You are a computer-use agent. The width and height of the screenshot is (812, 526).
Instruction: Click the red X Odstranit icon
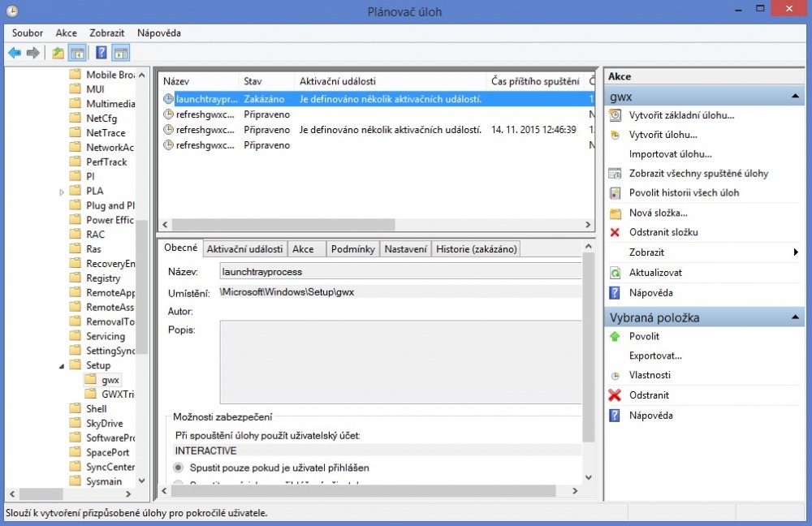[615, 395]
